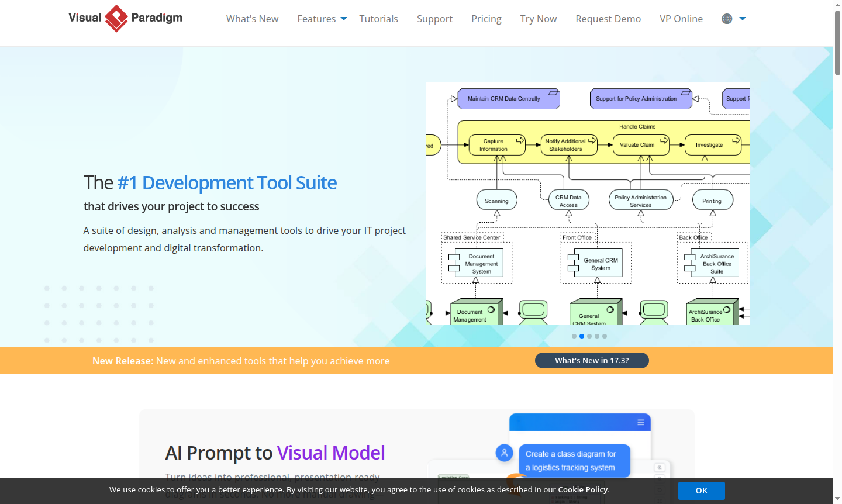Select the third carousel dot

point(589,336)
